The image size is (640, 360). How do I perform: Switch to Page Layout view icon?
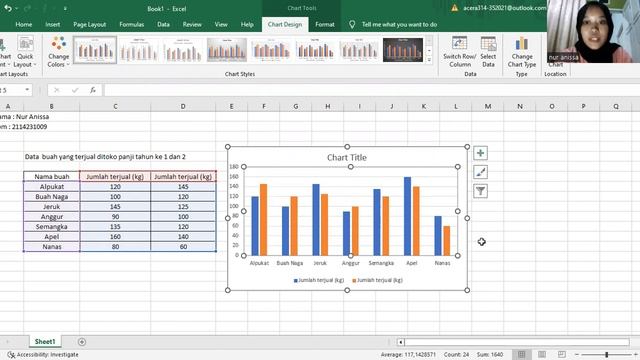[542, 354]
